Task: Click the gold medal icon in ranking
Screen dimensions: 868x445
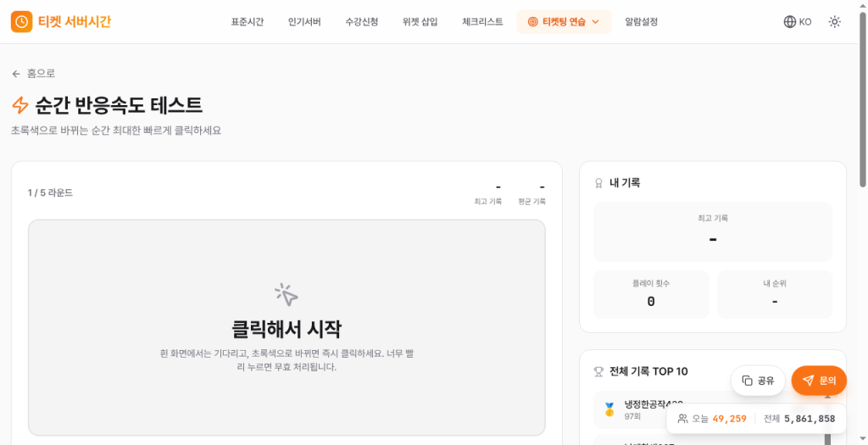Action: (609, 409)
